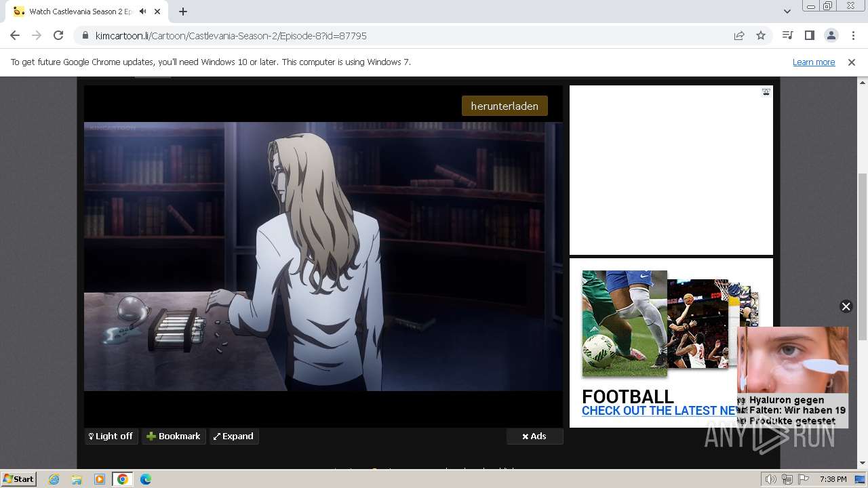Open a new tab
Image resolution: width=868 pixels, height=488 pixels.
point(183,11)
